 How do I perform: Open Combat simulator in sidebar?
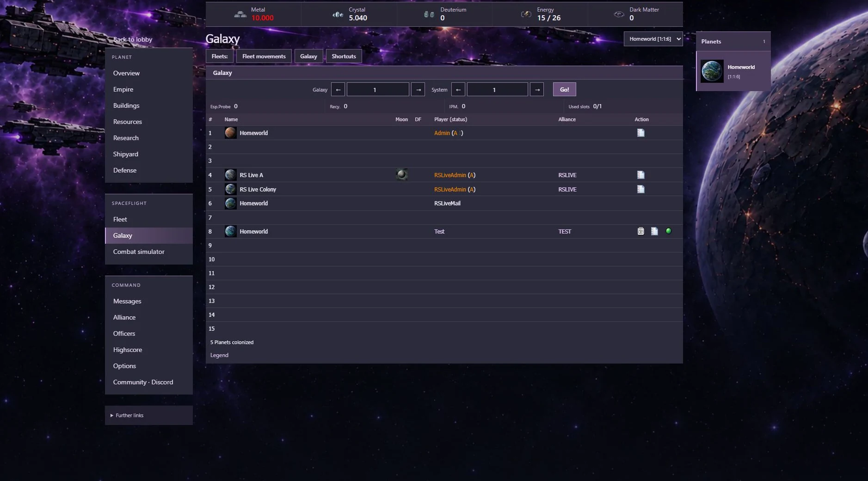(x=148, y=252)
